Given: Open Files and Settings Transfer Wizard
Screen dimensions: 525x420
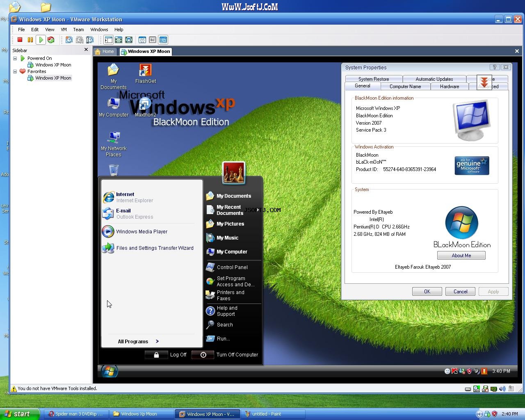Looking at the screenshot, I should pos(148,248).
